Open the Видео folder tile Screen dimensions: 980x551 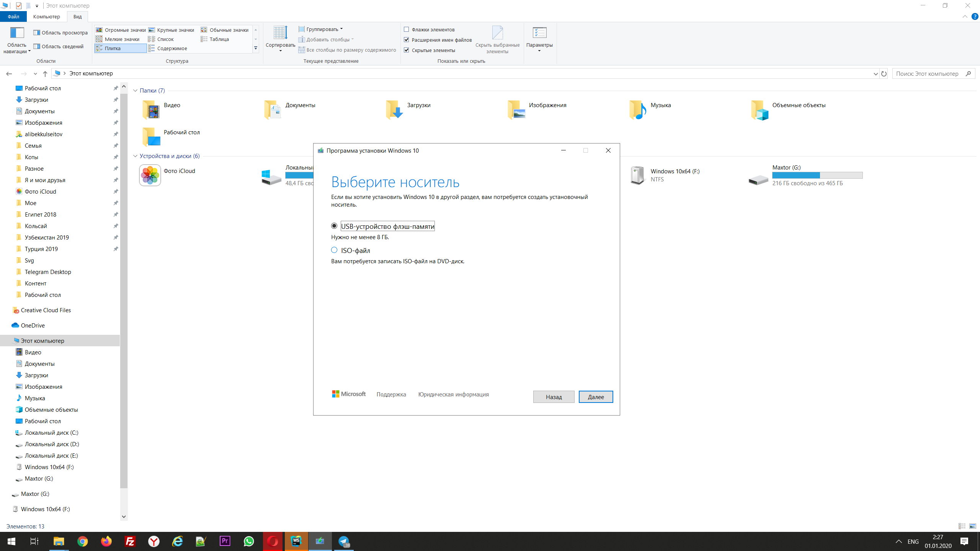click(x=161, y=109)
